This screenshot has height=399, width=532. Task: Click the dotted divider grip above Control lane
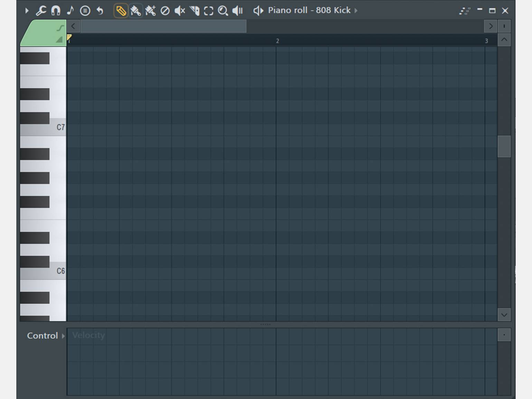pos(265,324)
